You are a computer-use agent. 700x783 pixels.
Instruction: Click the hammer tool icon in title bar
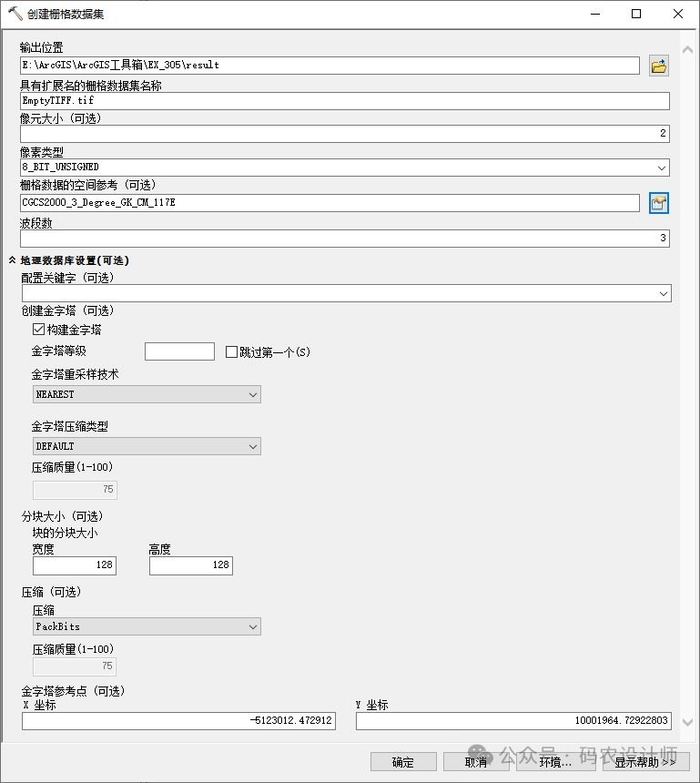(15, 14)
